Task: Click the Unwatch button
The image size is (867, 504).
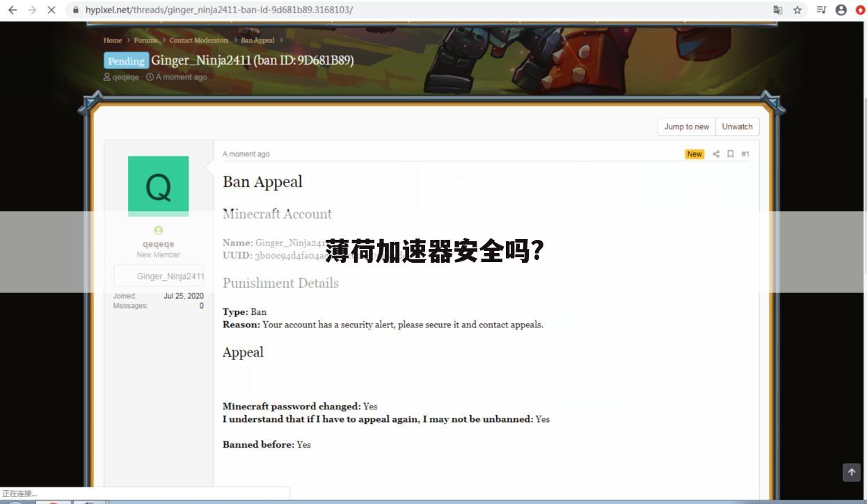Action: tap(737, 127)
